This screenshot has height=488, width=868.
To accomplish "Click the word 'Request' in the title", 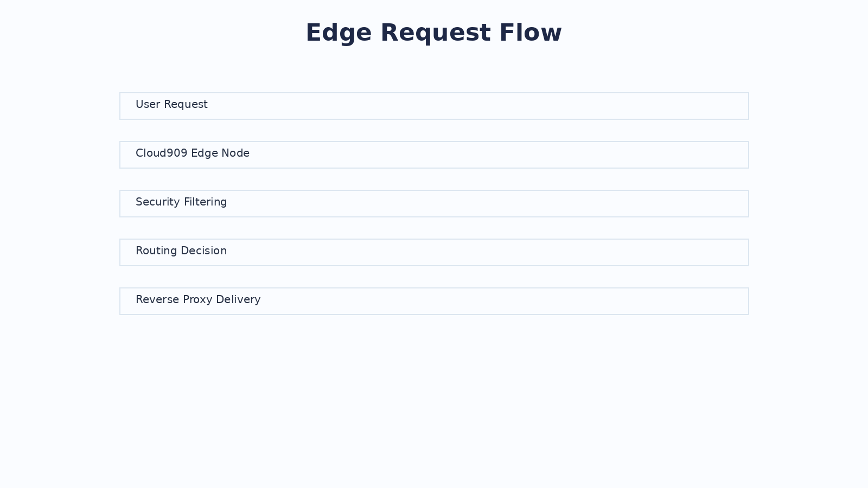I will coord(436,33).
